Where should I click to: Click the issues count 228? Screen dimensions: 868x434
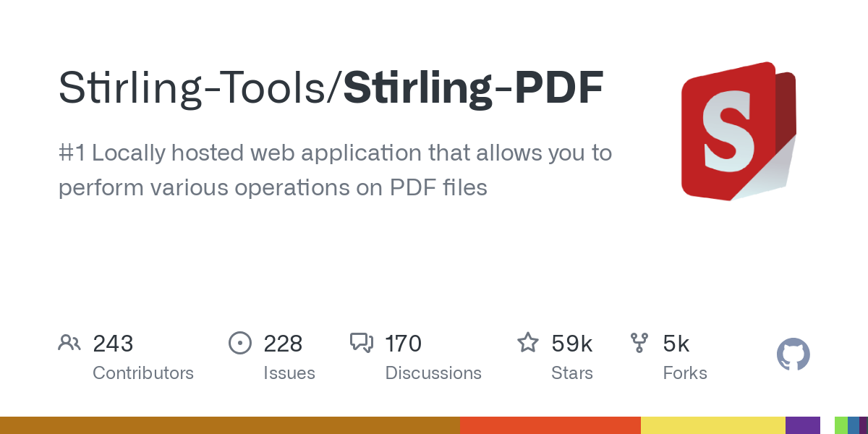283,344
